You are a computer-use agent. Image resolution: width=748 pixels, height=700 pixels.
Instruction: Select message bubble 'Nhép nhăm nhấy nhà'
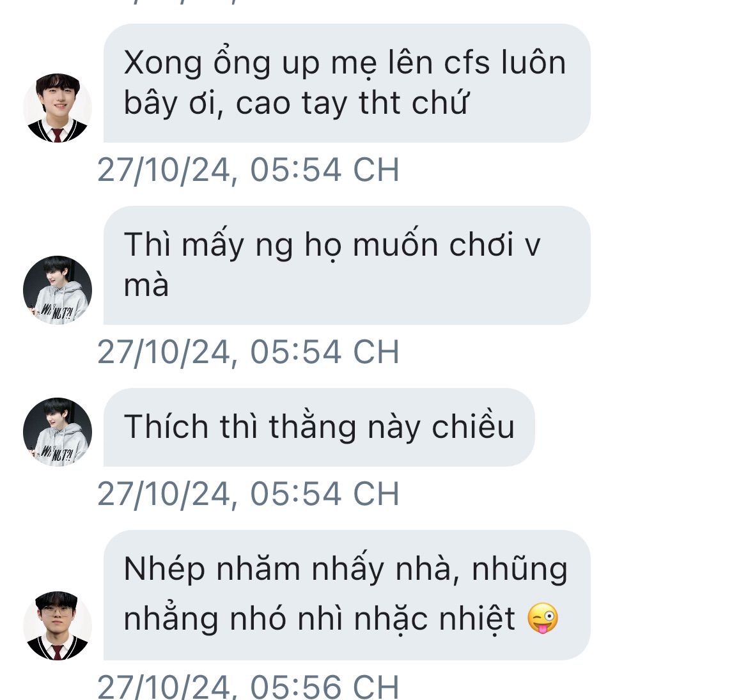(347, 595)
